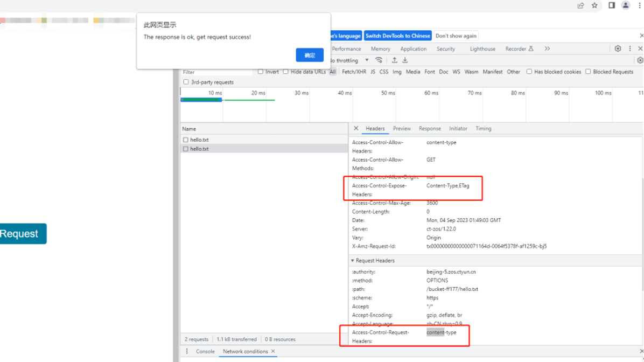644x362 pixels.
Task: Click the import HAR upload icon
Action: (394, 60)
